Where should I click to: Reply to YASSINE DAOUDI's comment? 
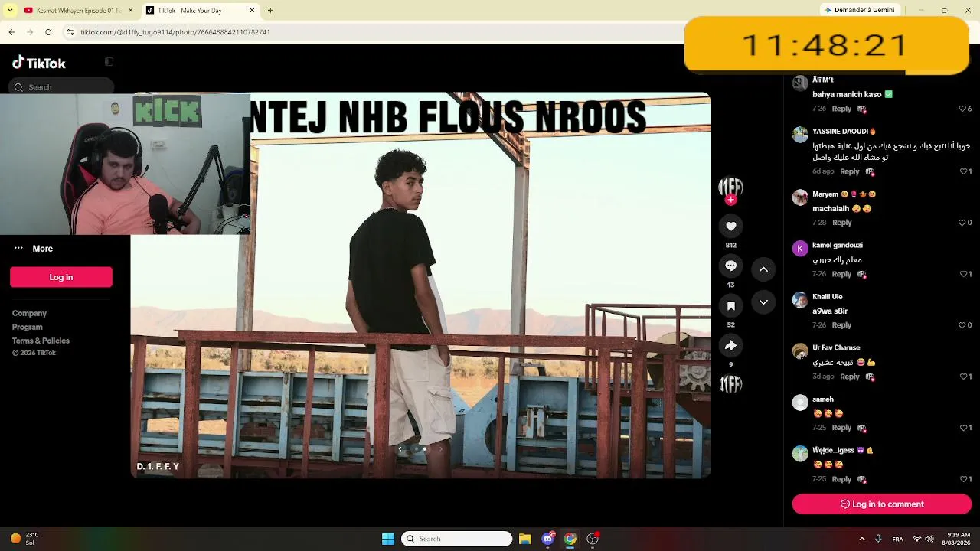(x=849, y=171)
